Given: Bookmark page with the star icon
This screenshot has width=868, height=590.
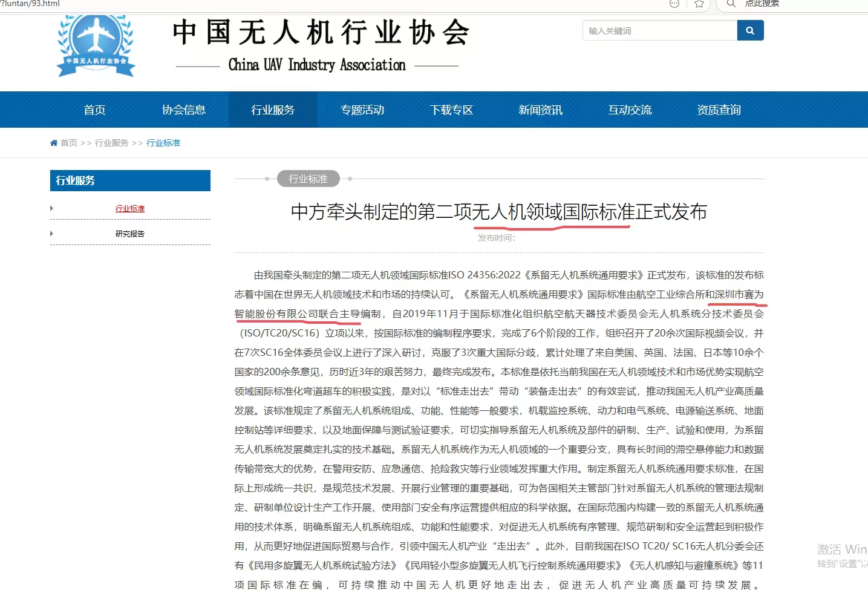Looking at the screenshot, I should (699, 4).
